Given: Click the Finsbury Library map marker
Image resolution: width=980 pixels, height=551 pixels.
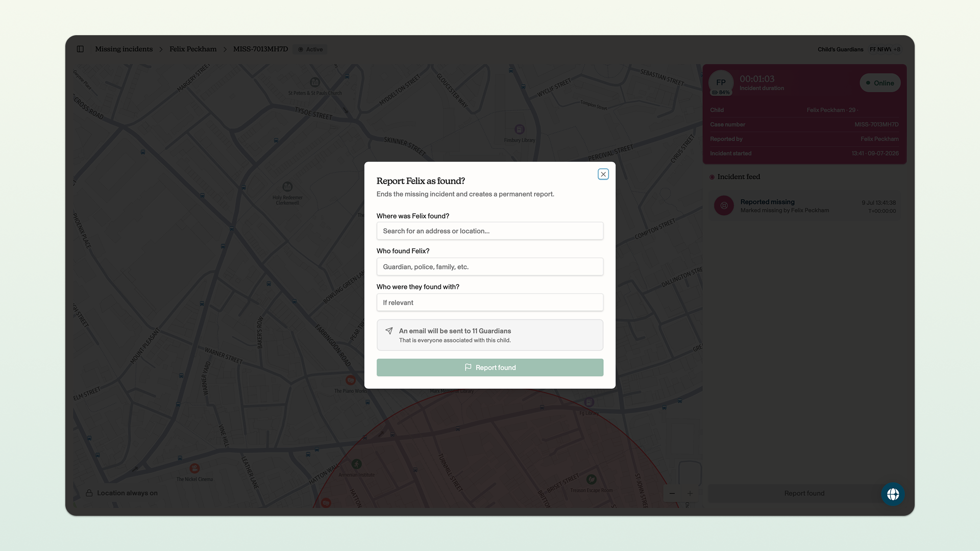Looking at the screenshot, I should tap(520, 130).
